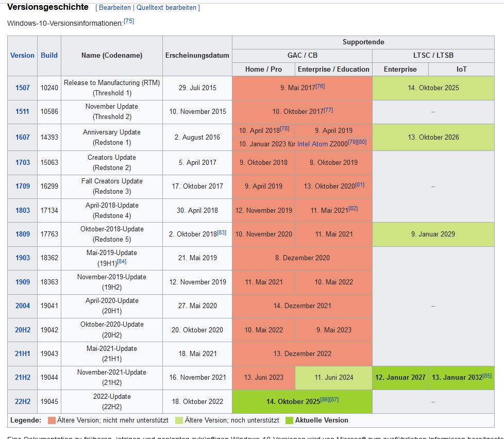Follow footnote reference 75
This screenshot has width=504, height=439.
click(x=129, y=21)
